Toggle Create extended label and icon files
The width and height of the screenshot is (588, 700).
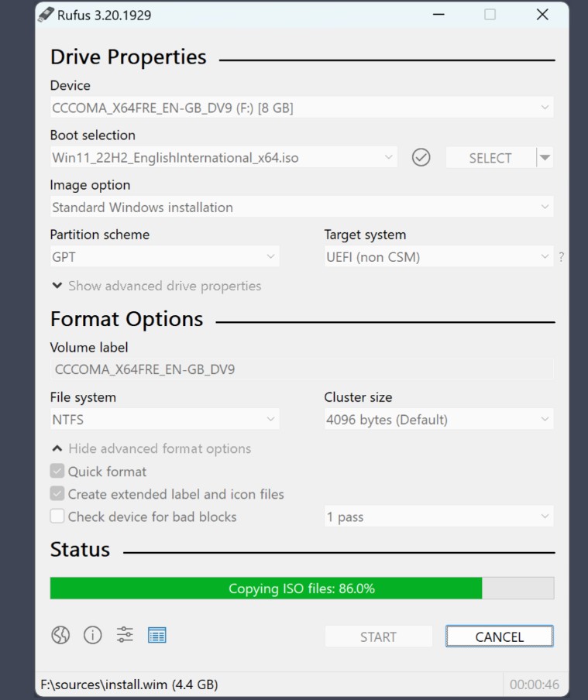[x=57, y=493]
